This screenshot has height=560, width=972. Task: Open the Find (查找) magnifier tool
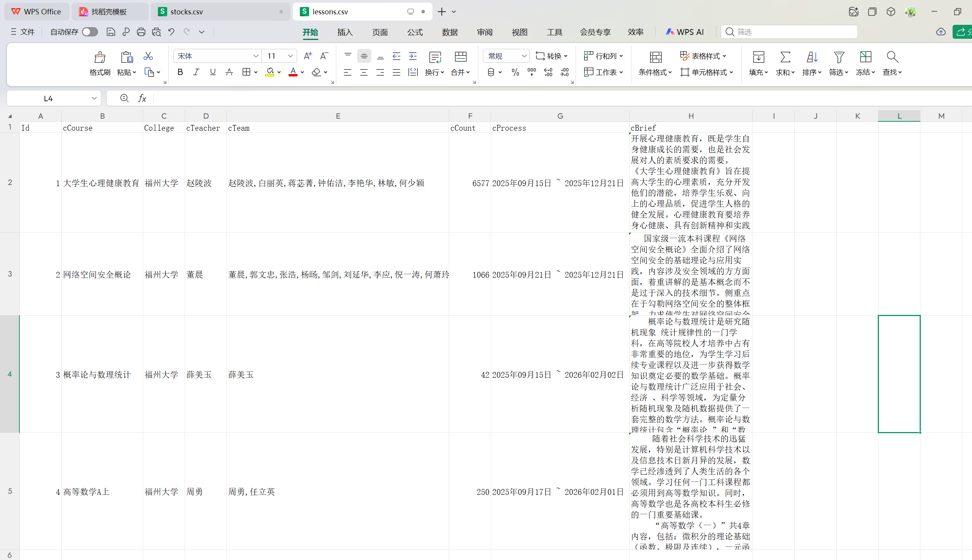click(892, 57)
